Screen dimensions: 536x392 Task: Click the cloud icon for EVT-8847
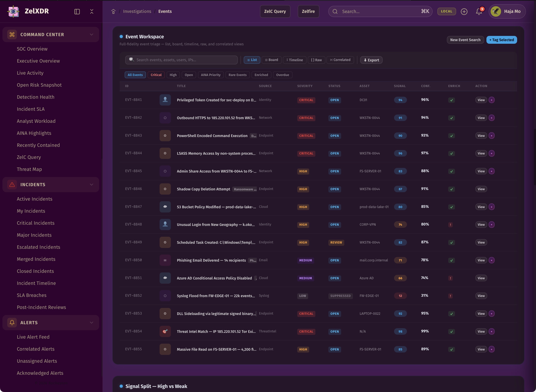click(x=165, y=207)
